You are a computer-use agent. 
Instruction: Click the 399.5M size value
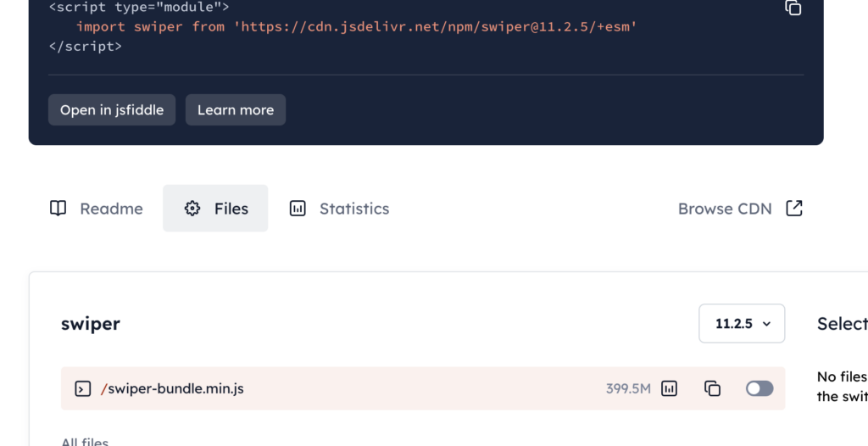click(628, 389)
